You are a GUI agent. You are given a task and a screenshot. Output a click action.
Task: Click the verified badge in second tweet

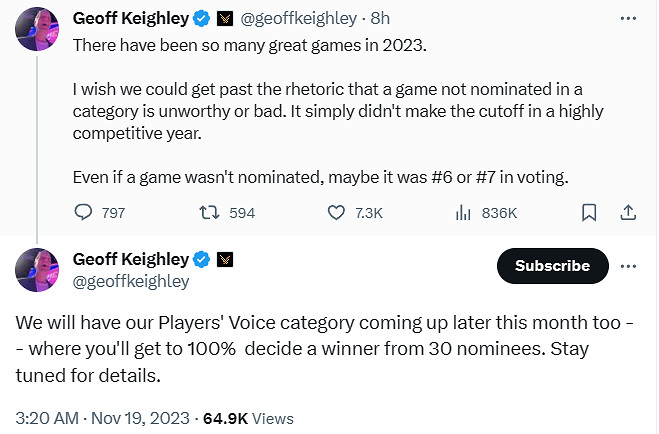tap(201, 259)
